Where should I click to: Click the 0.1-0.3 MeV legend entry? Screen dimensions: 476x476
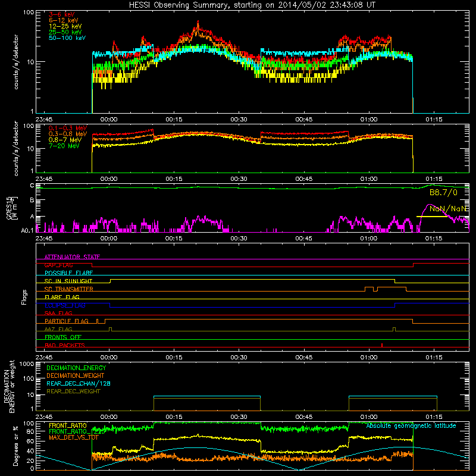(x=68, y=128)
